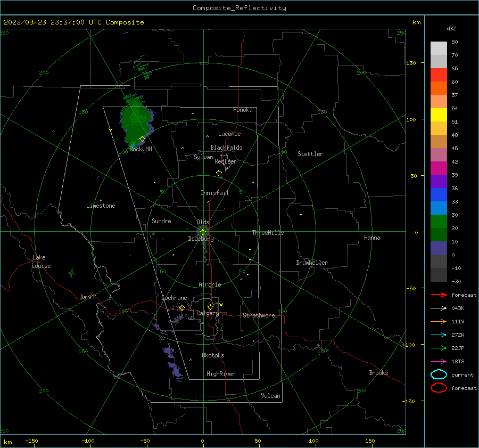Click the yellow V marker right of Calgary diamond

point(221,305)
